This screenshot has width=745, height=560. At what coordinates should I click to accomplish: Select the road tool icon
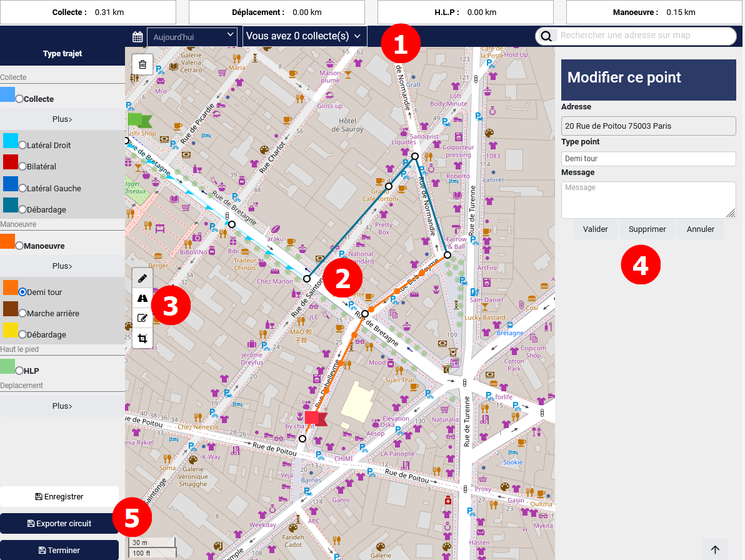pyautogui.click(x=142, y=298)
